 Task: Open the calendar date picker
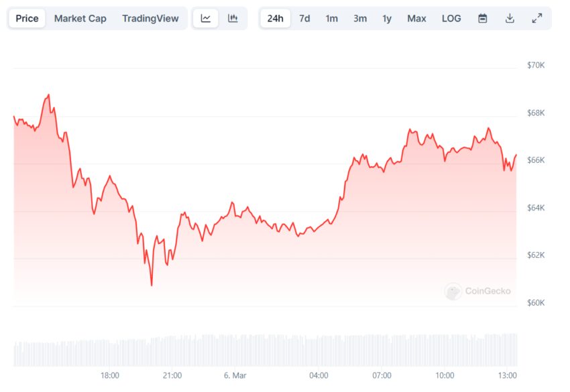coord(483,18)
